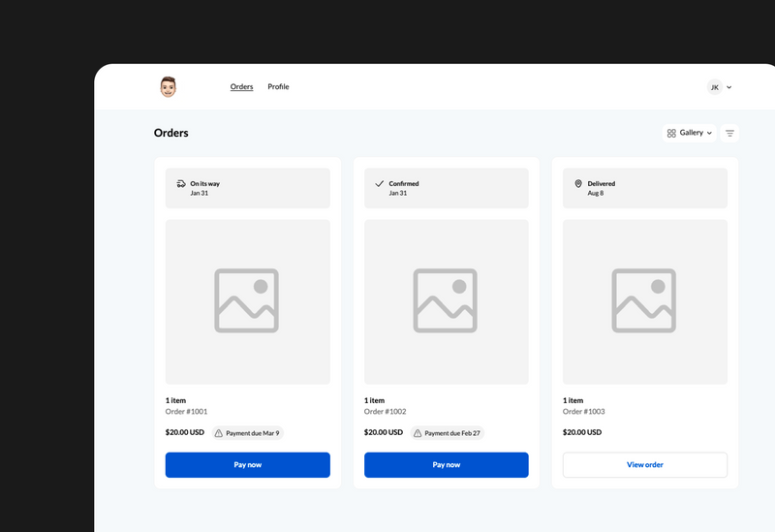Expand the JK account menu chevron
The width and height of the screenshot is (775, 532).
(x=729, y=87)
